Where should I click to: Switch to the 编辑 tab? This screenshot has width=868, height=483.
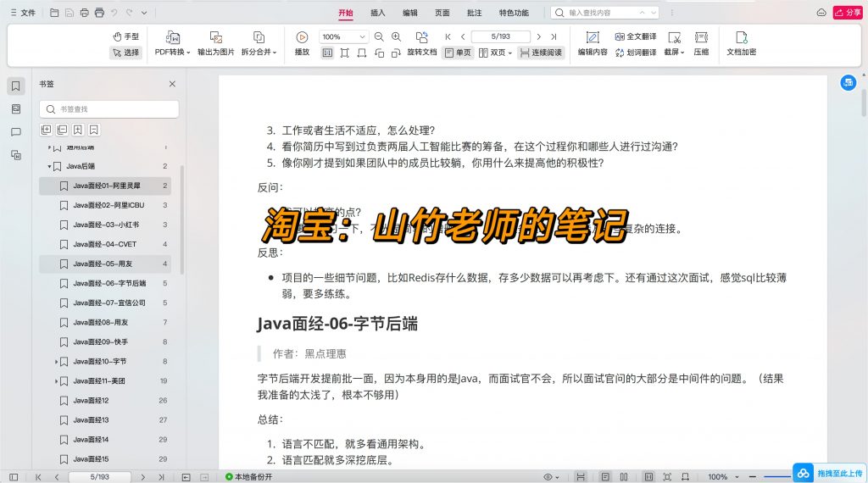[409, 13]
